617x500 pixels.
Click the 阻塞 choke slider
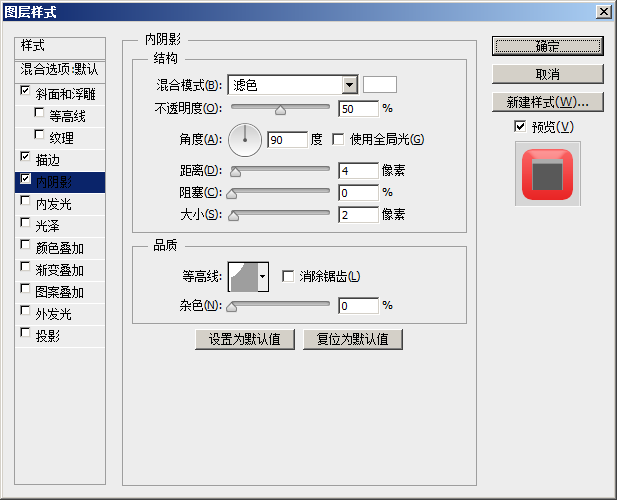[279, 192]
